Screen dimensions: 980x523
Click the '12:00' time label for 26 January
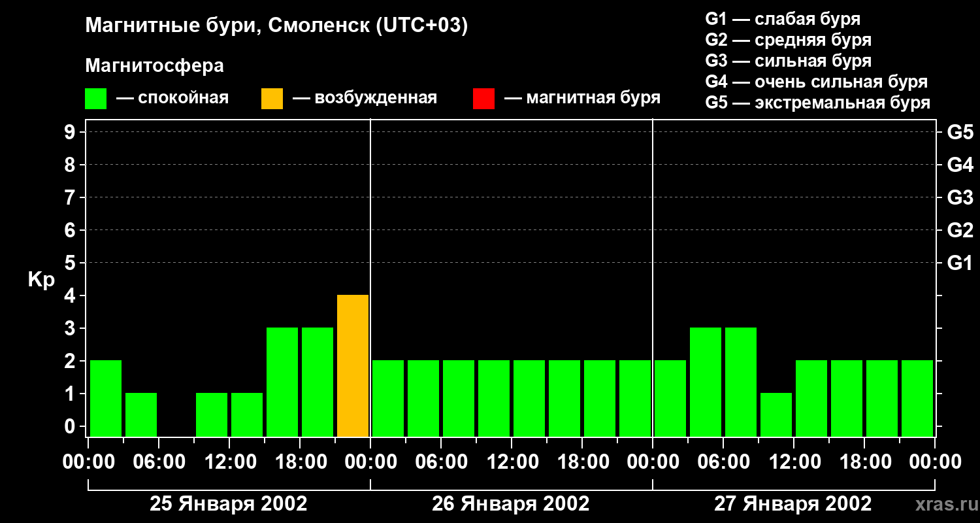point(512,462)
